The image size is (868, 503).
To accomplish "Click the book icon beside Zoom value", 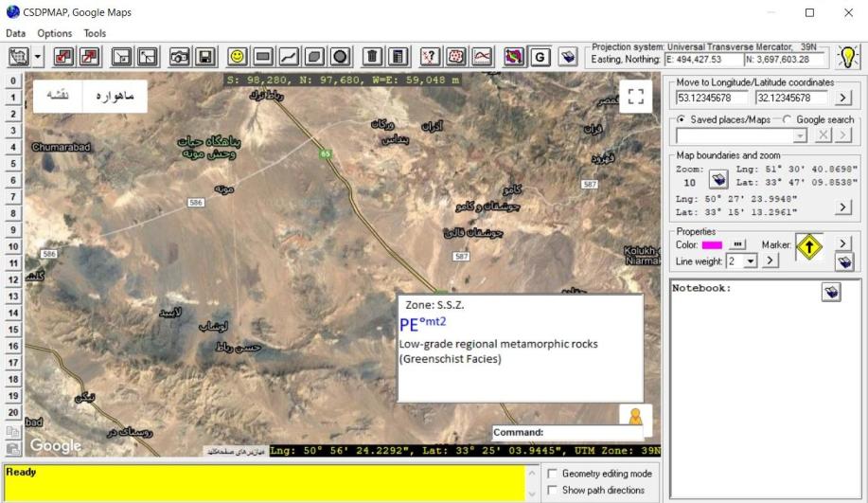I will 718,179.
